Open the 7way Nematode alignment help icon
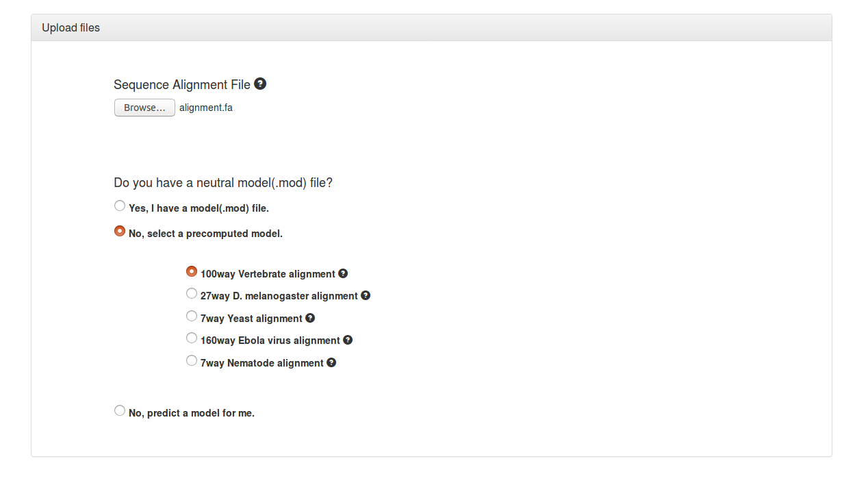 pyautogui.click(x=331, y=362)
